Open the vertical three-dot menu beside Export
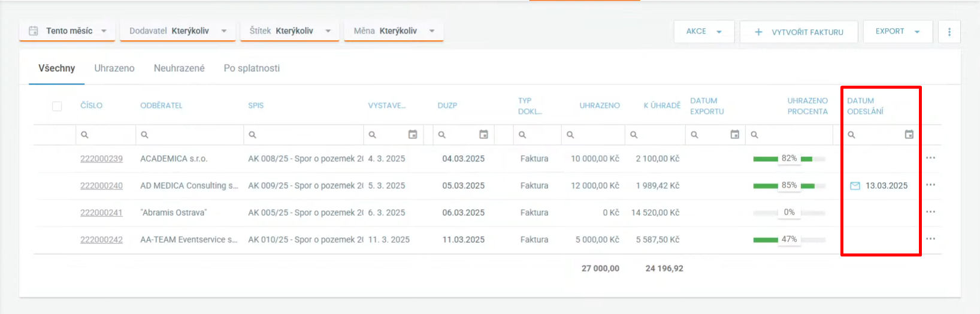Viewport: 980px width, 314px height. pyautogui.click(x=949, y=32)
